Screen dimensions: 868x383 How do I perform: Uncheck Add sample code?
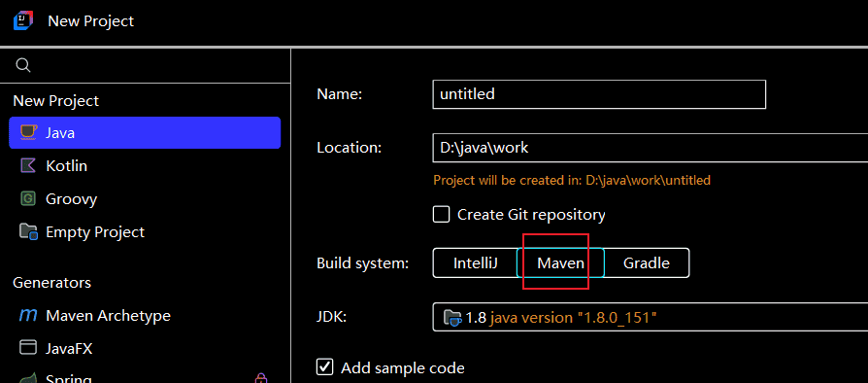pyautogui.click(x=325, y=367)
